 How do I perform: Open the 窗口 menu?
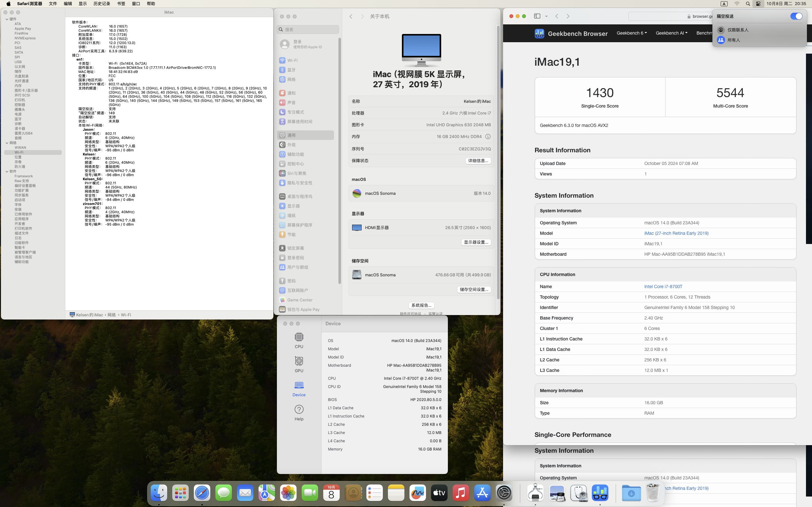[x=136, y=4]
